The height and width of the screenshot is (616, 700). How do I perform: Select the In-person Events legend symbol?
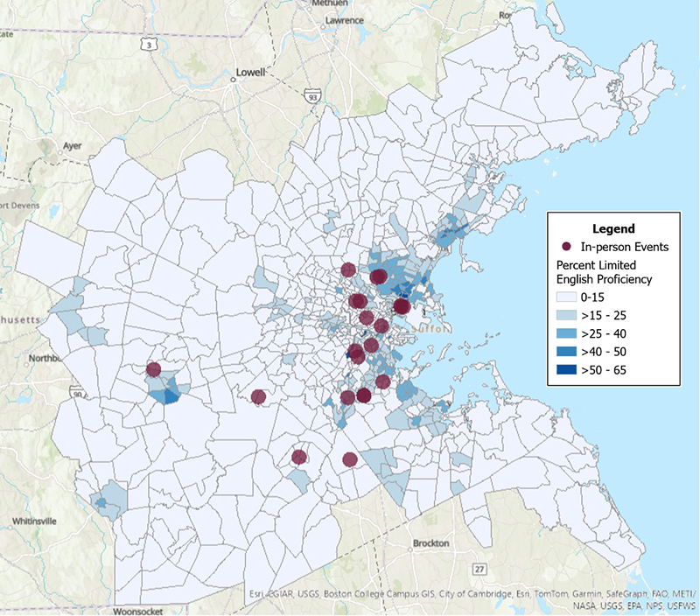point(566,246)
